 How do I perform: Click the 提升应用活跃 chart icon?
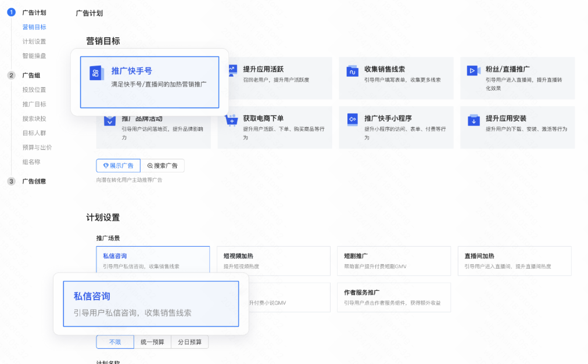pyautogui.click(x=232, y=70)
